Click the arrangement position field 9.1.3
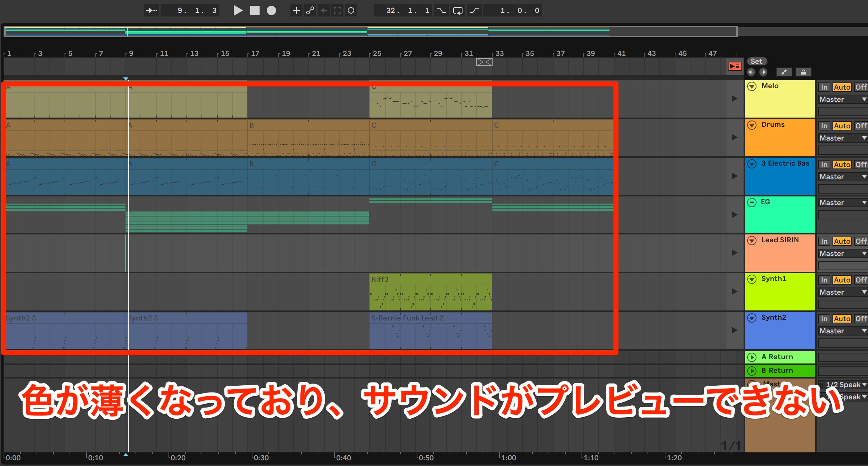Screen dimensions: 868x466 coord(190,10)
